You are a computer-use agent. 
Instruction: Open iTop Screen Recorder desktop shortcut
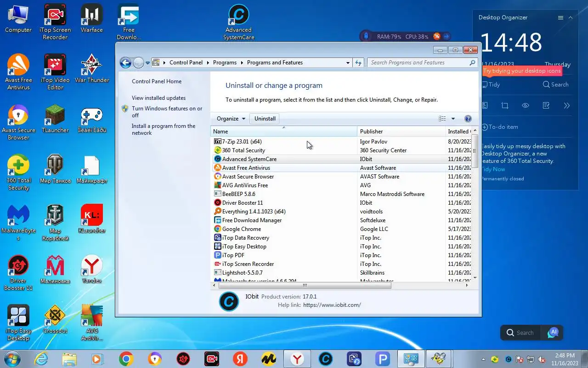click(55, 22)
